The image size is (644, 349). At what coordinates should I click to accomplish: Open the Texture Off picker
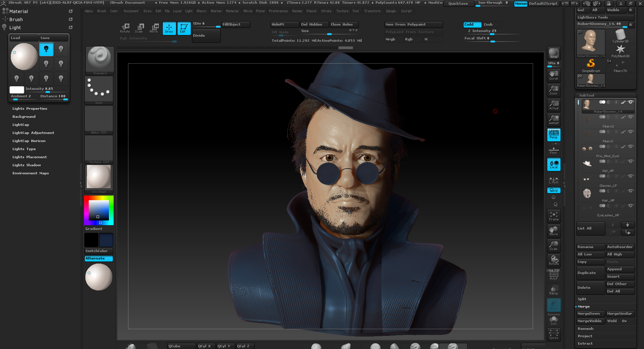(99, 149)
